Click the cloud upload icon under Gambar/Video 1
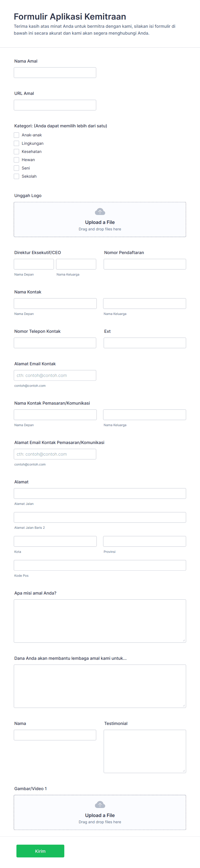 [x=100, y=805]
